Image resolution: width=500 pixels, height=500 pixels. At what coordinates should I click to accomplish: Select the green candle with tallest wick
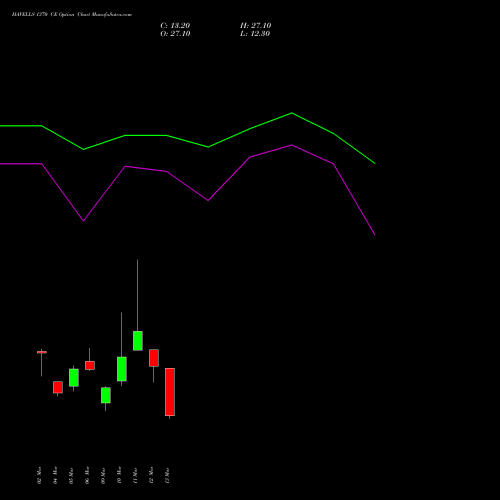click(x=138, y=341)
